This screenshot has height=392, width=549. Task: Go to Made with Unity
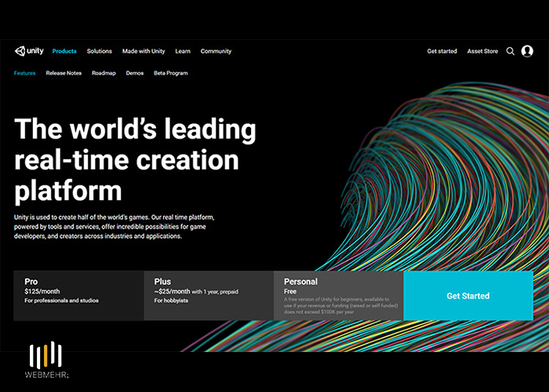[x=144, y=51]
